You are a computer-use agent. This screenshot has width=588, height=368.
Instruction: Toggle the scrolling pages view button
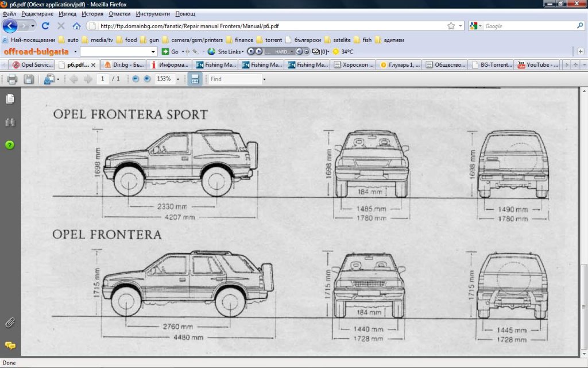click(x=195, y=79)
